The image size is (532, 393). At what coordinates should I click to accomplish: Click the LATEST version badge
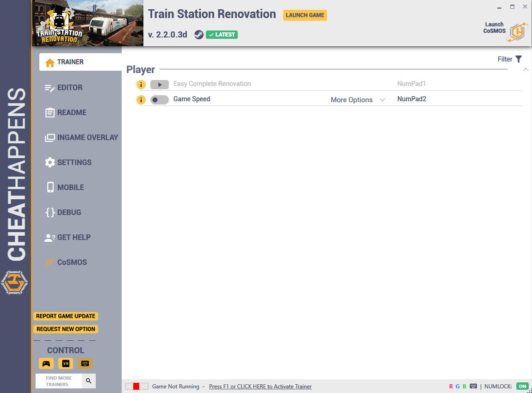point(222,35)
